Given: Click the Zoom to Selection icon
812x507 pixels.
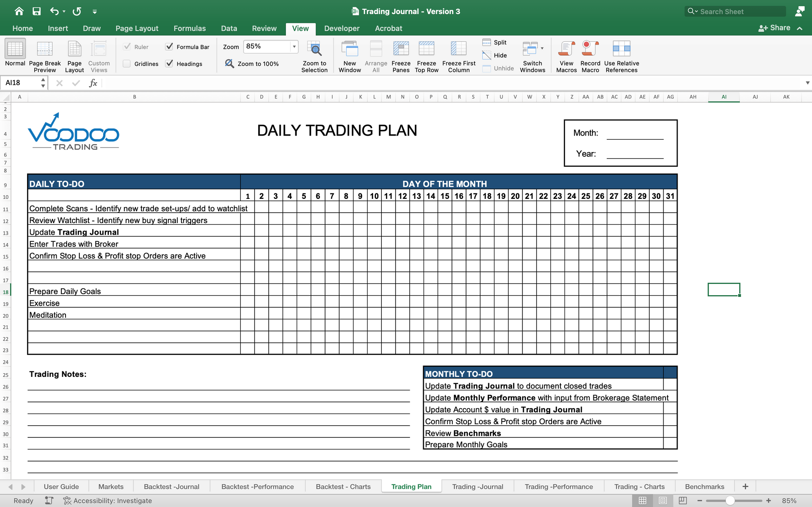Looking at the screenshot, I should click(314, 49).
